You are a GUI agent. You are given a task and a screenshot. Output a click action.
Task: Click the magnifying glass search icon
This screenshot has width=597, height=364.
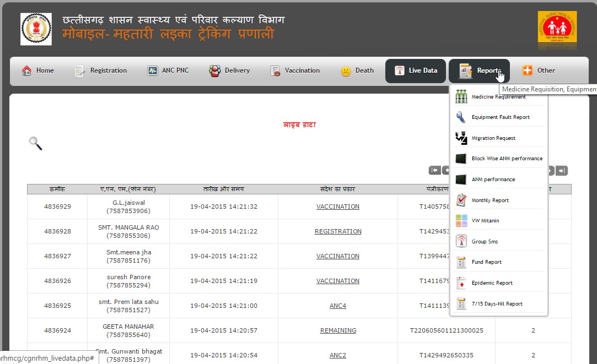[x=35, y=144]
